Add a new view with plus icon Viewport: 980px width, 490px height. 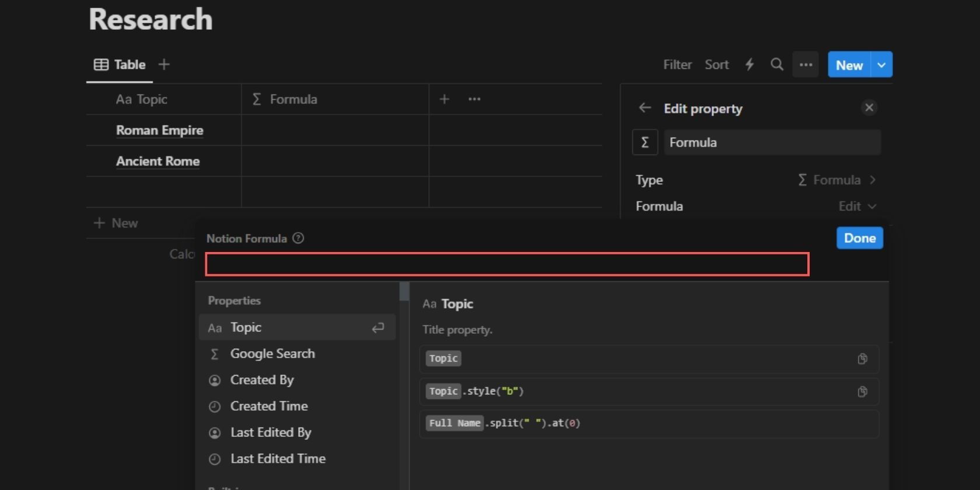(164, 65)
